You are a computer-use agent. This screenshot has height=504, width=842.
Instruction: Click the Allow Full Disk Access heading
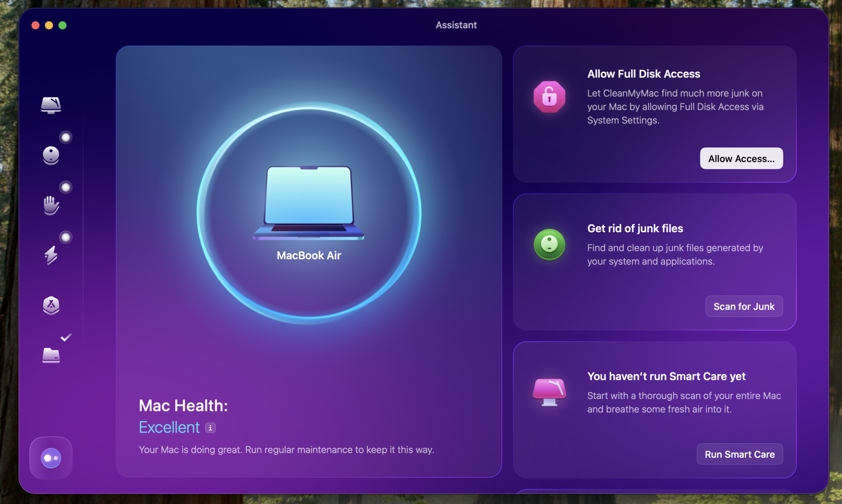(643, 74)
